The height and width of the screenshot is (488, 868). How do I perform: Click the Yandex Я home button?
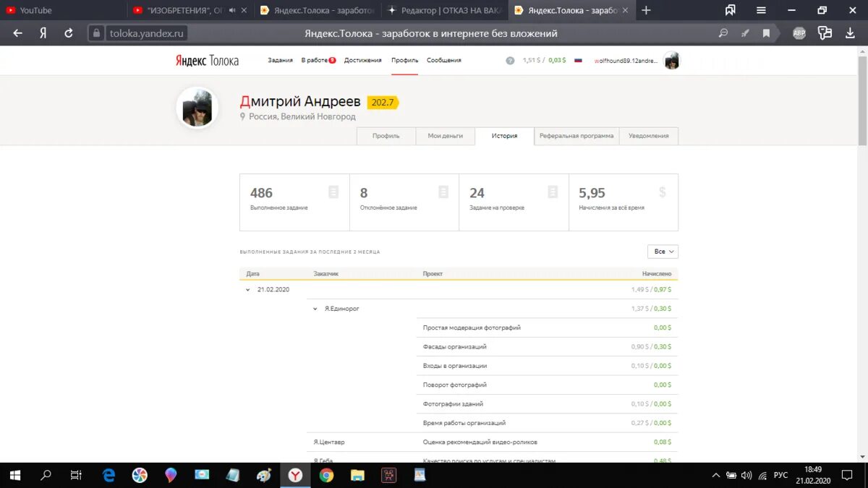pos(43,33)
